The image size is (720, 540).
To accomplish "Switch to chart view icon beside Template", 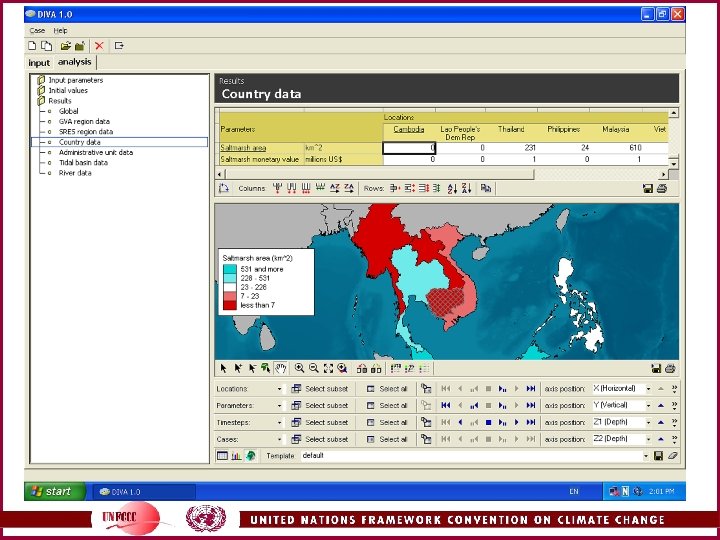I will [236, 456].
